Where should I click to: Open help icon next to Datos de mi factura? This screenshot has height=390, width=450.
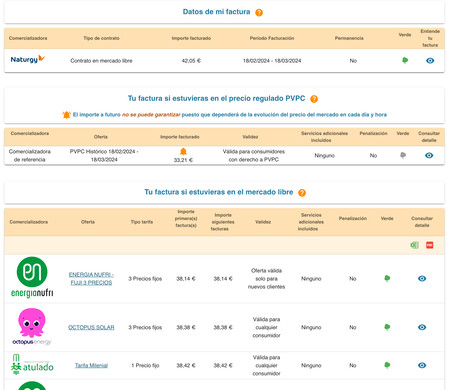[259, 12]
